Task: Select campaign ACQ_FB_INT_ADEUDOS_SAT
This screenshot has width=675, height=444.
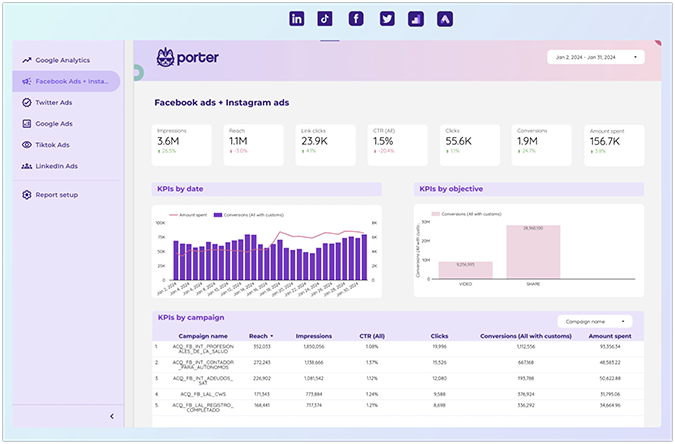Action: [203, 381]
